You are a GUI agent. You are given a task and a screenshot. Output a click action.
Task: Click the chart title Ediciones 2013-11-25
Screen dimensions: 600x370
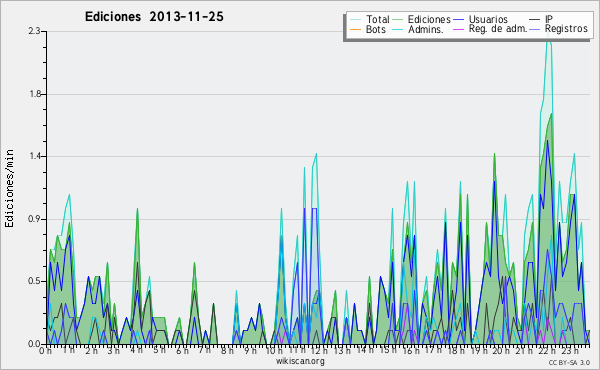(154, 17)
